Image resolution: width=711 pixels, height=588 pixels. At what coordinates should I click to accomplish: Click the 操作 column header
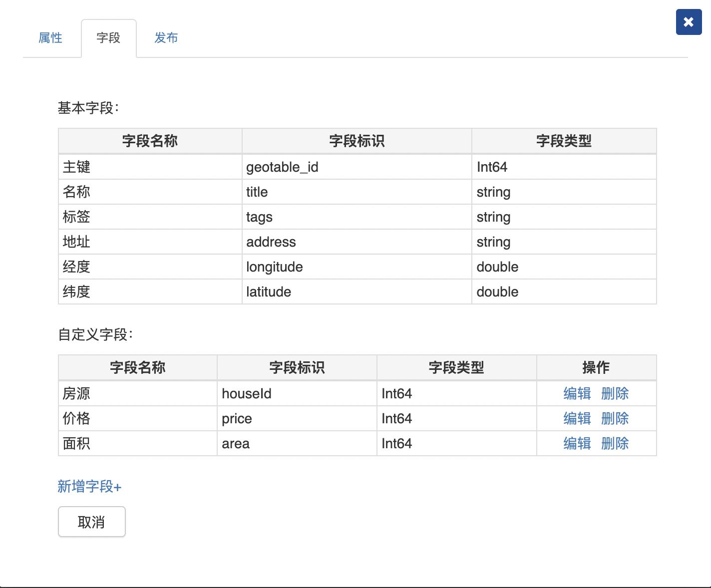pyautogui.click(x=596, y=367)
